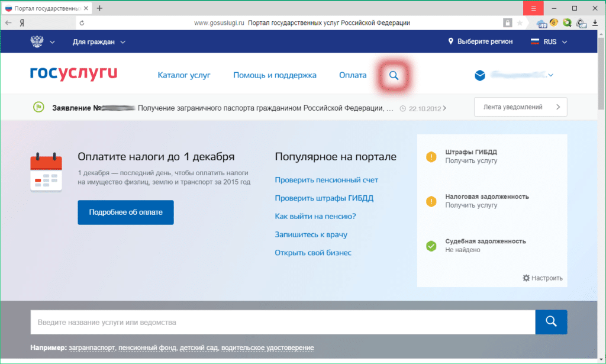Click the пенсионный фонд example link
This screenshot has height=364, width=606.
click(x=147, y=348)
